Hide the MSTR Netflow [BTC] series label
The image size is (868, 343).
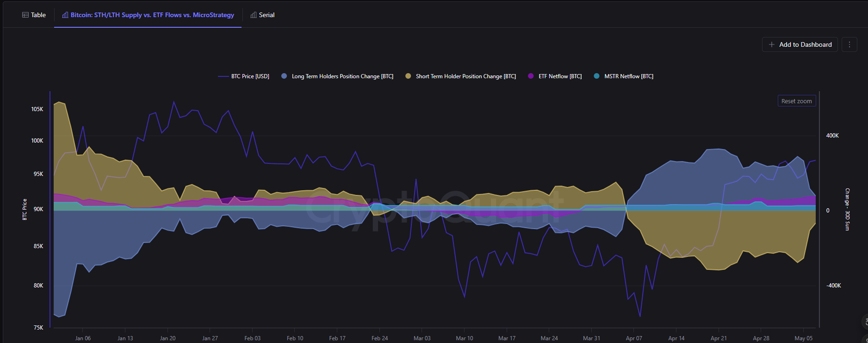(x=629, y=76)
